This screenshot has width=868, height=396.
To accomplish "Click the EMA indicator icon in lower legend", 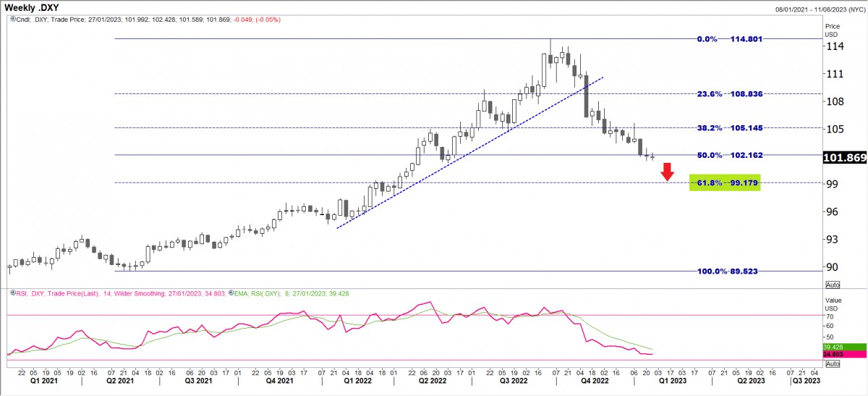I will click(x=232, y=292).
